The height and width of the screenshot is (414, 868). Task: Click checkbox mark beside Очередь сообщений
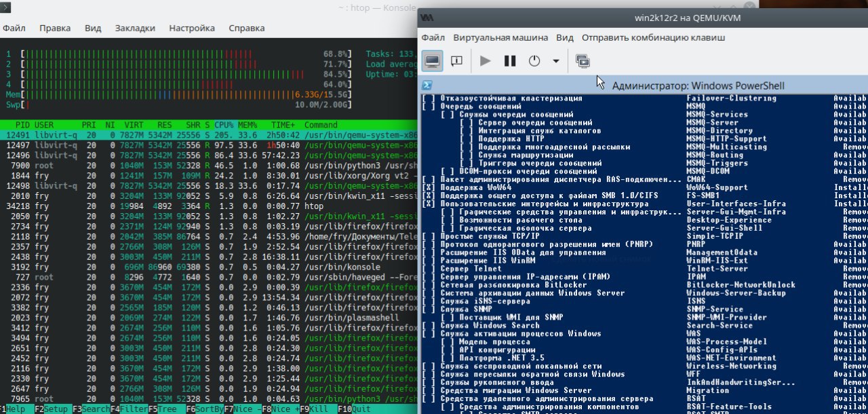(x=429, y=107)
